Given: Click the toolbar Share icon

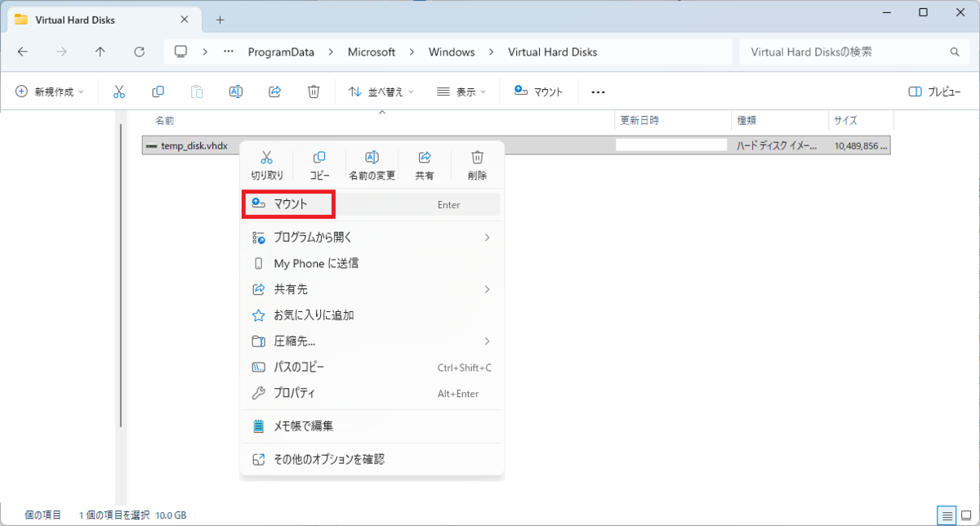Looking at the screenshot, I should coord(274,91).
